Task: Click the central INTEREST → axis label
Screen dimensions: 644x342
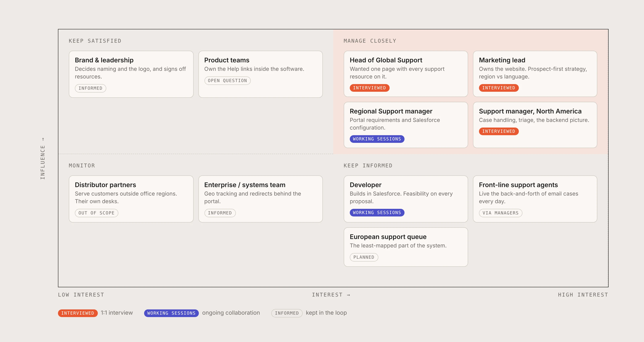Action: pyautogui.click(x=331, y=295)
